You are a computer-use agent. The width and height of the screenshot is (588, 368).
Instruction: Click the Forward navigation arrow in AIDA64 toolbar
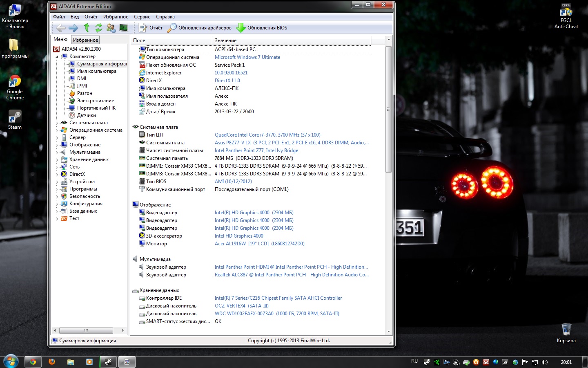tap(73, 28)
